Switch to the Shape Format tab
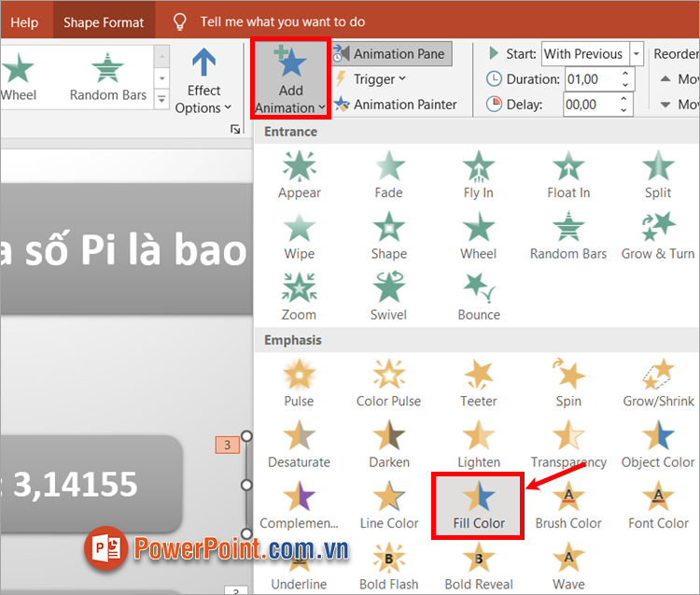This screenshot has width=700, height=595. point(104,21)
